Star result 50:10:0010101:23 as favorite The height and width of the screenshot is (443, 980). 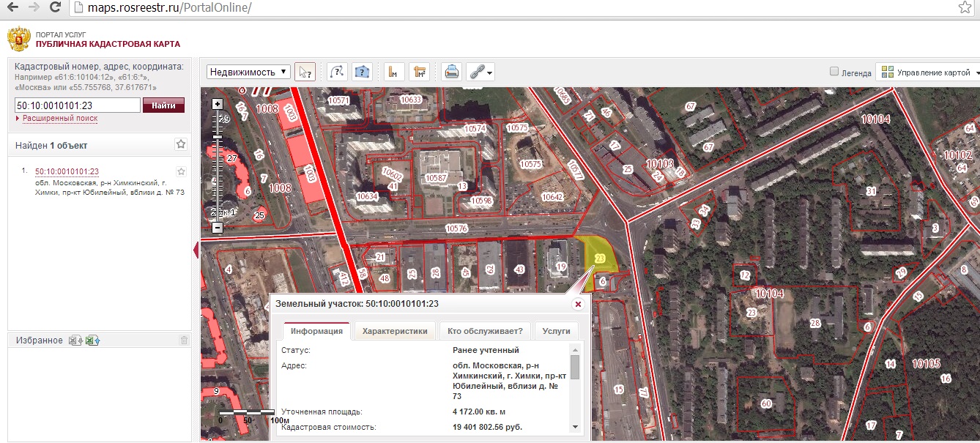point(181,171)
